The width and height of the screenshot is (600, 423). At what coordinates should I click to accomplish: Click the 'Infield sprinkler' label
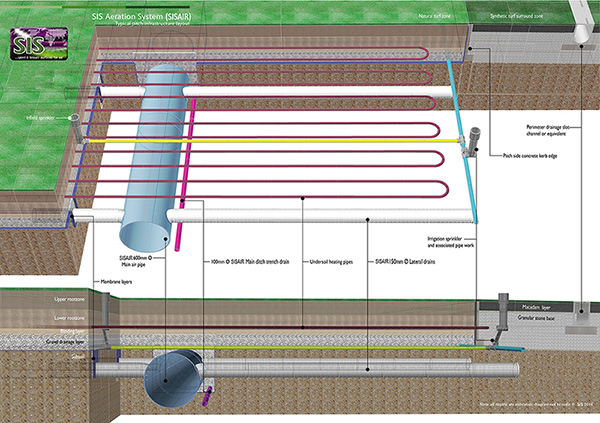click(x=41, y=118)
